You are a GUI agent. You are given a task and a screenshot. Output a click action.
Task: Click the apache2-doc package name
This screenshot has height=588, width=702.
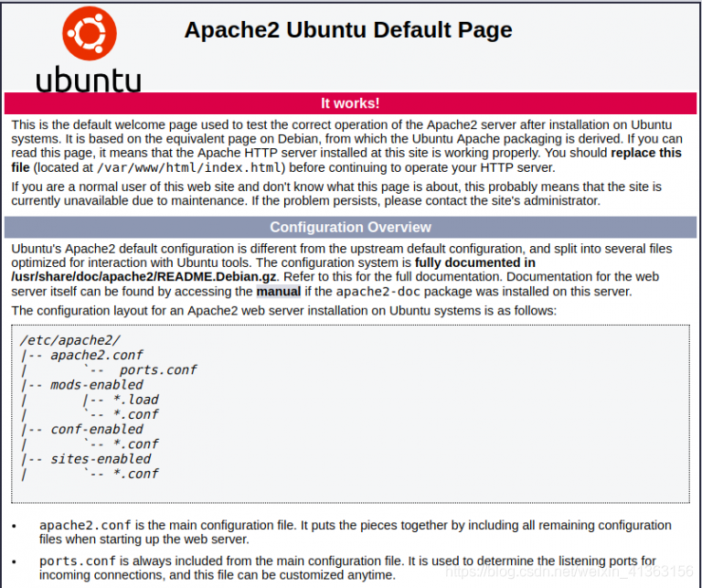pos(378,292)
